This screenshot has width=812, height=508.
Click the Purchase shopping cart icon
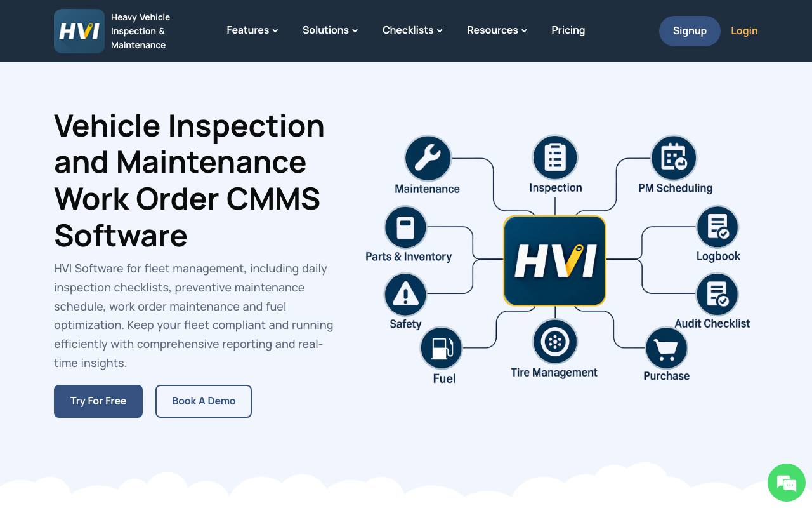[667, 349]
